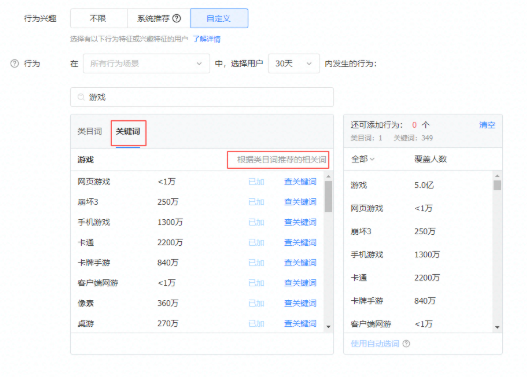Click 查关键词 for 卡通
The height and width of the screenshot is (377, 527).
tap(300, 243)
